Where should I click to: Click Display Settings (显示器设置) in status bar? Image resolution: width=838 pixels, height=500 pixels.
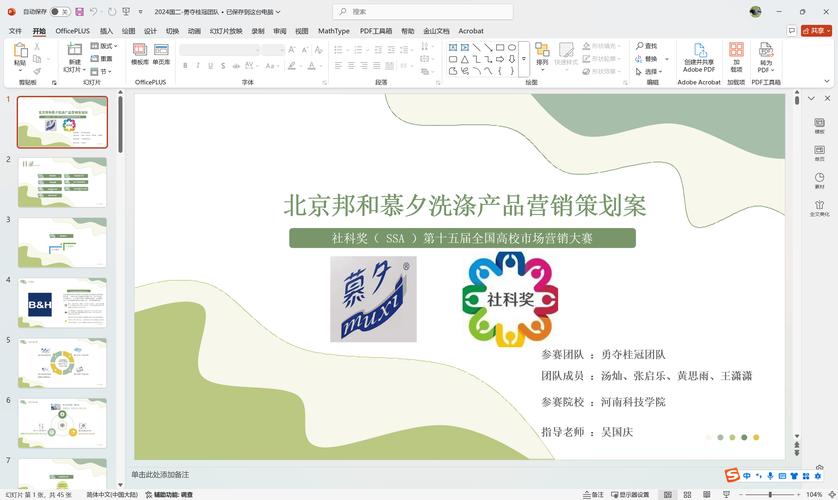pos(630,495)
